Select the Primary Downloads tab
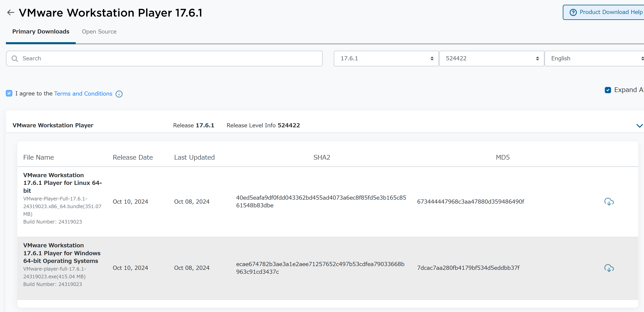The width and height of the screenshot is (644, 312). click(x=41, y=32)
